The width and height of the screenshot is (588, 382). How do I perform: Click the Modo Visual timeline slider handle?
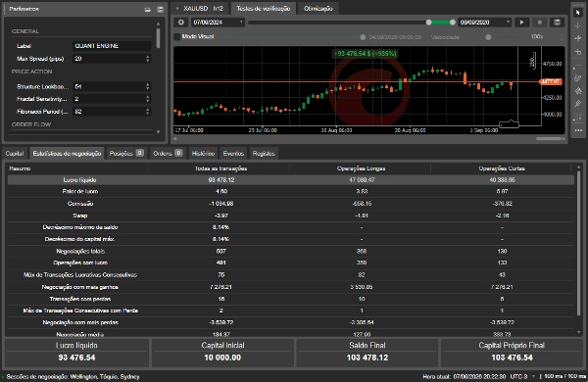[363, 37]
